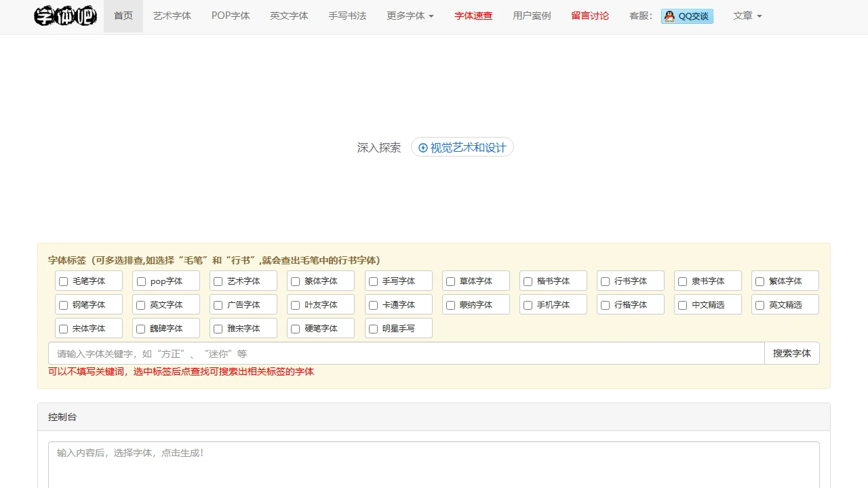Open QQ交谈 customer service chat
This screenshot has width=868, height=488.
pyautogui.click(x=687, y=16)
